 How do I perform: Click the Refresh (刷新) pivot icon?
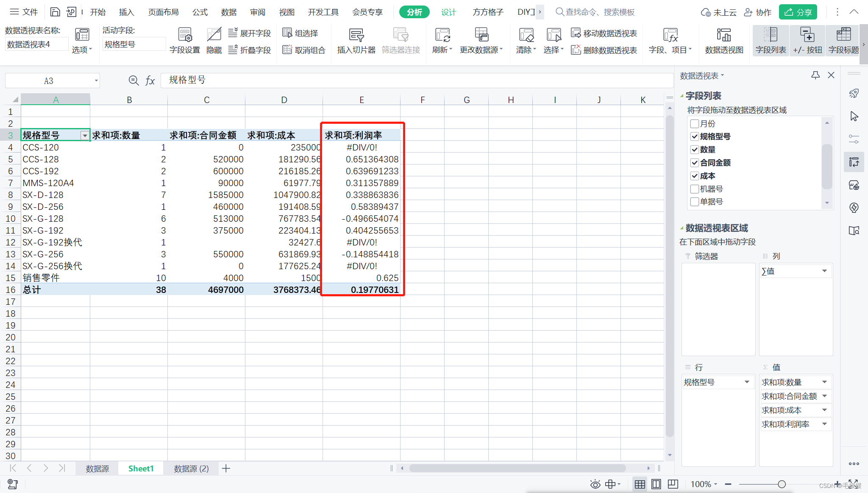click(442, 41)
